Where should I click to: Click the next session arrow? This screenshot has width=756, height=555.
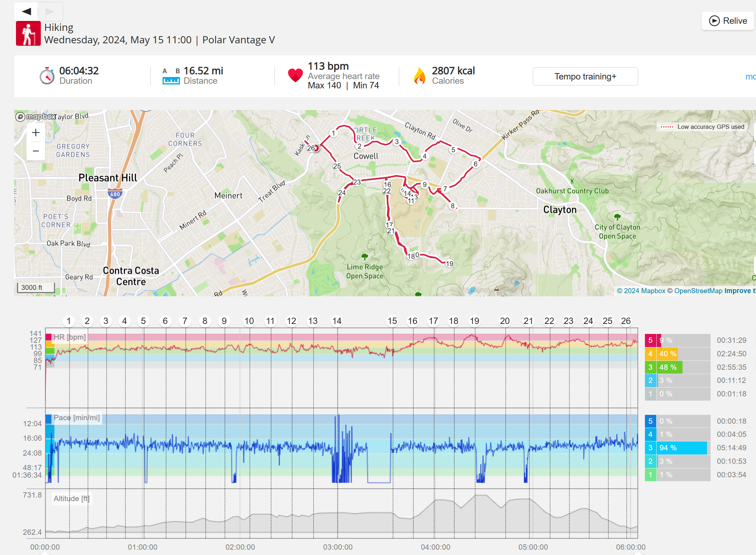[x=50, y=11]
